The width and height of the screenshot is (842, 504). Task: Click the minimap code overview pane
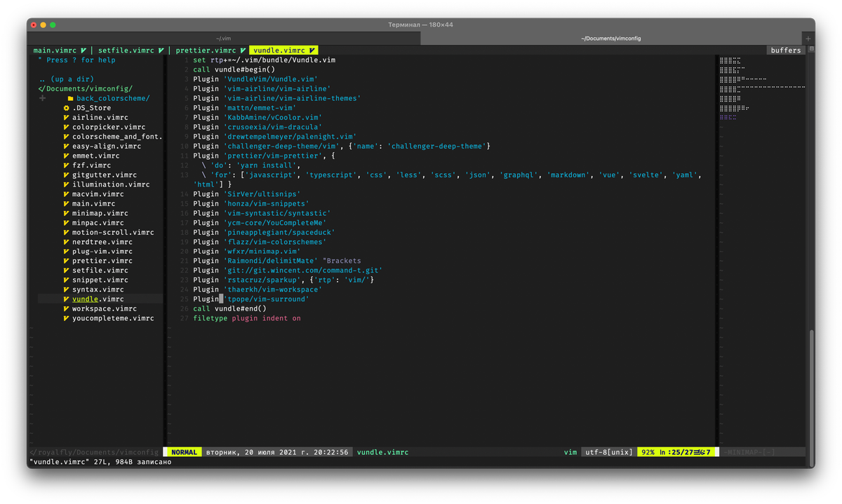[762, 89]
